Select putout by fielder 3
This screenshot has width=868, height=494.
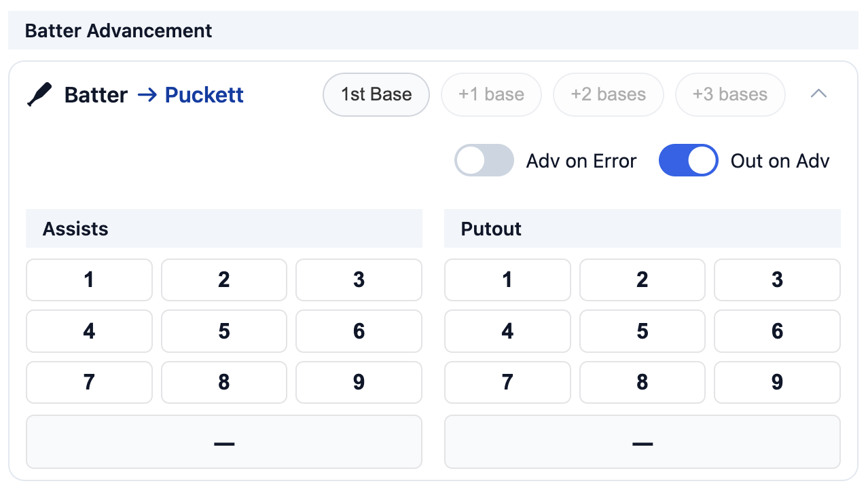776,280
